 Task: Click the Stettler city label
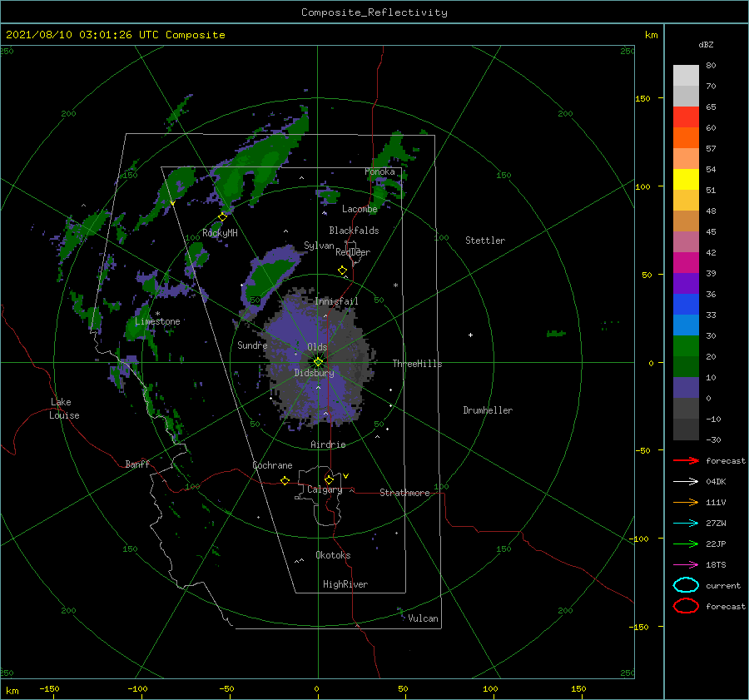click(485, 241)
